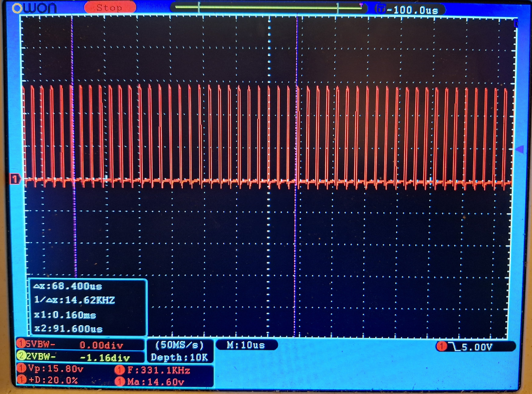
Task: Click the x2:91.600us cursor value
Action: (68, 329)
